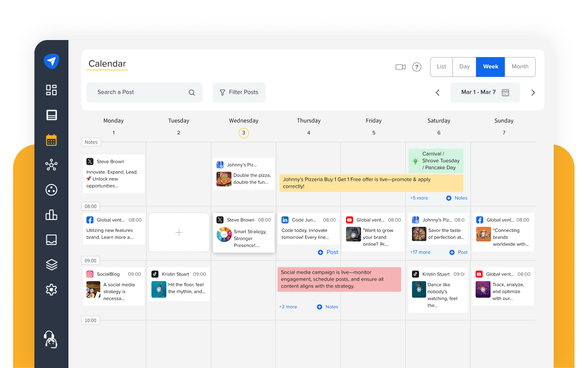This screenshot has width=588, height=368.
Task: Open video thumbnail on Want to grow post
Action: [x=353, y=235]
